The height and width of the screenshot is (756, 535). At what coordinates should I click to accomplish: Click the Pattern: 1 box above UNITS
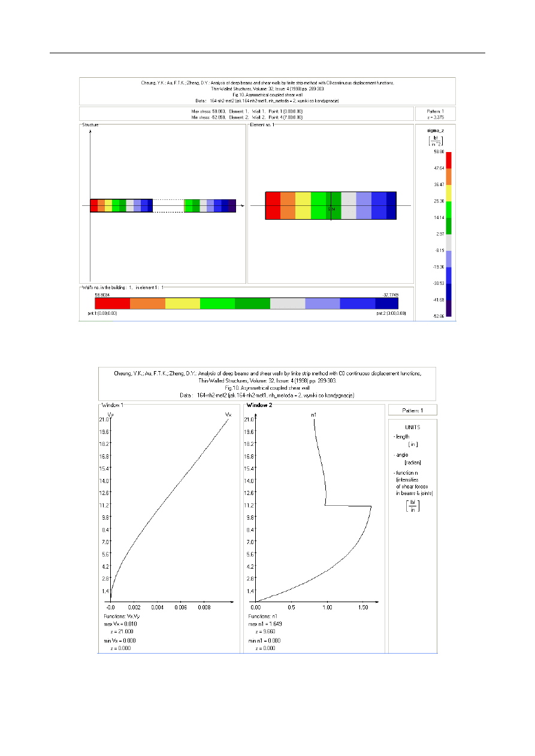coord(412,410)
